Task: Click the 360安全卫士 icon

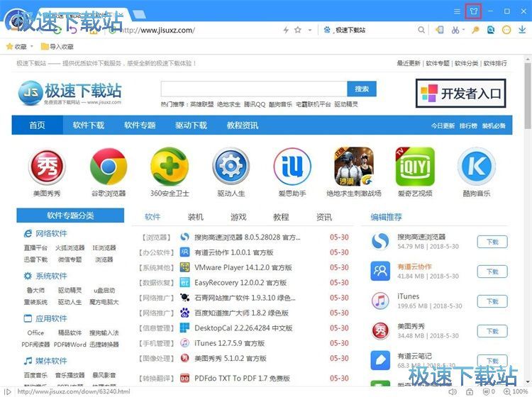Action: tap(170, 167)
